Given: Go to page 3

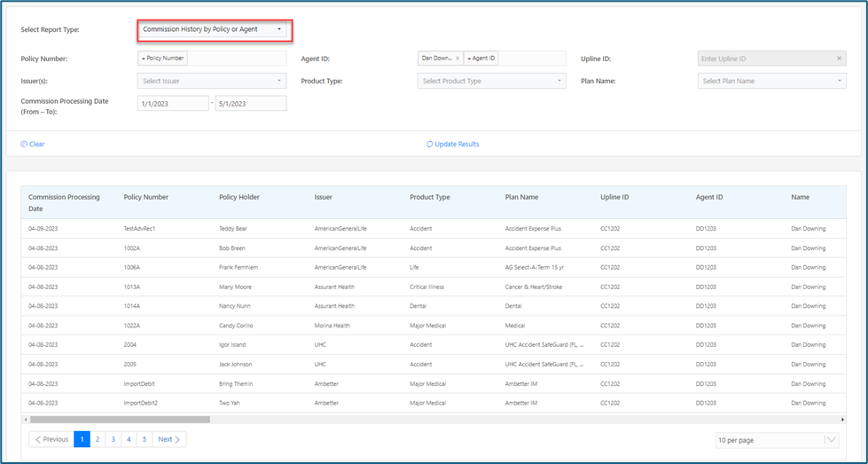Looking at the screenshot, I should (113, 439).
